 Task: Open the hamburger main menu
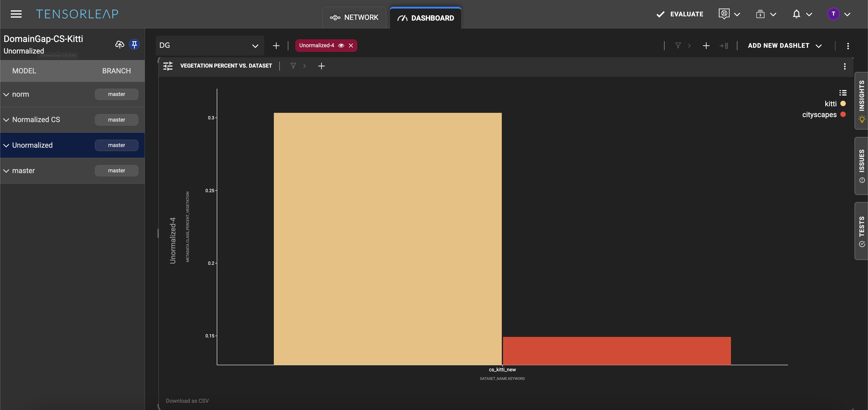(16, 14)
